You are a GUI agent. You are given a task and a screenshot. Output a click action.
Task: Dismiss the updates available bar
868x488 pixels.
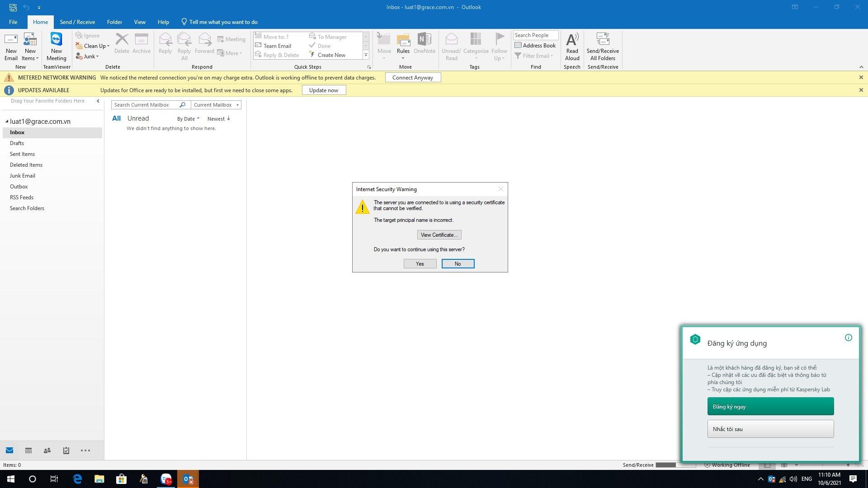861,90
